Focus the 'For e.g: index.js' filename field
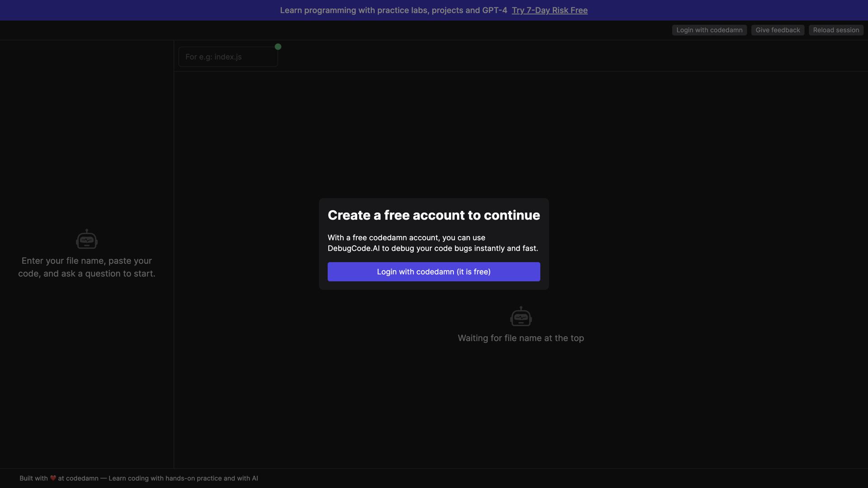The width and height of the screenshot is (868, 488). tap(228, 57)
